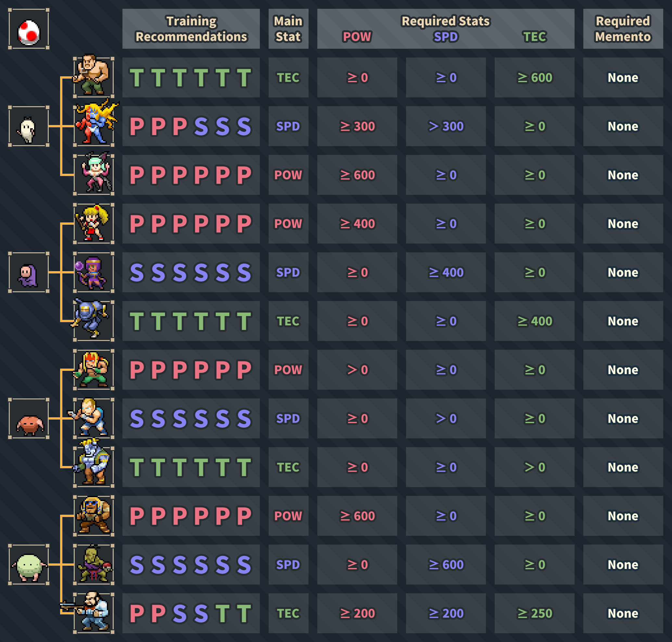Click the Required Memento header
672x642 pixels.
(623, 29)
